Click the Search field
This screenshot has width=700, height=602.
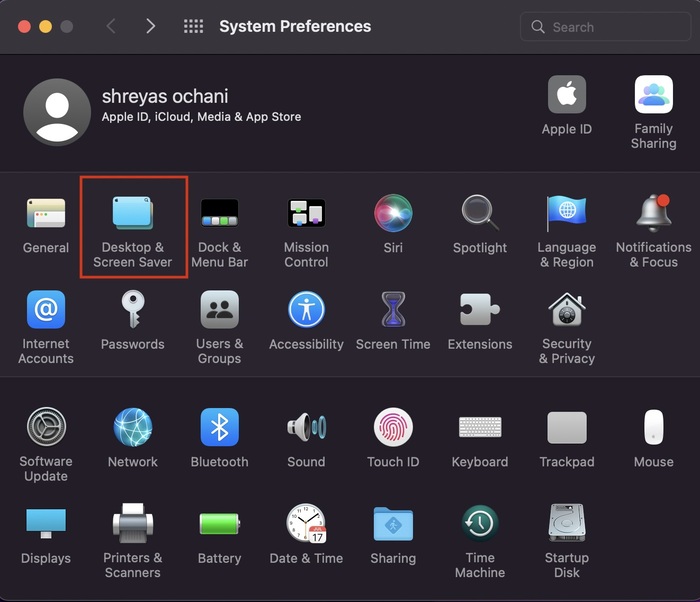tap(605, 27)
